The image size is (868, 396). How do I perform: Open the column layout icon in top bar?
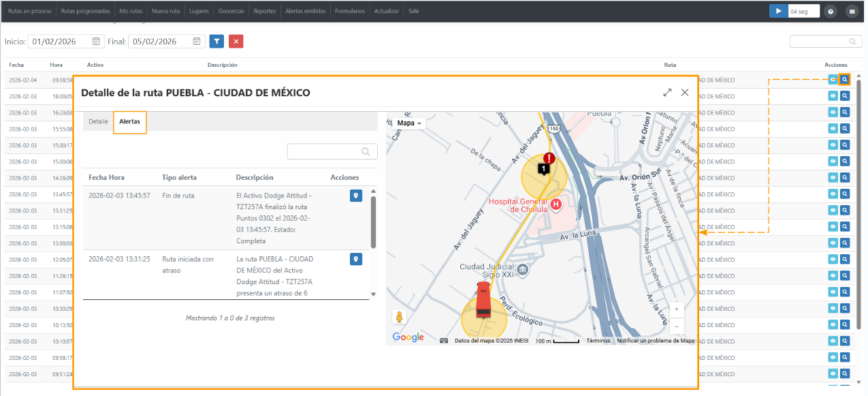pyautogui.click(x=851, y=11)
